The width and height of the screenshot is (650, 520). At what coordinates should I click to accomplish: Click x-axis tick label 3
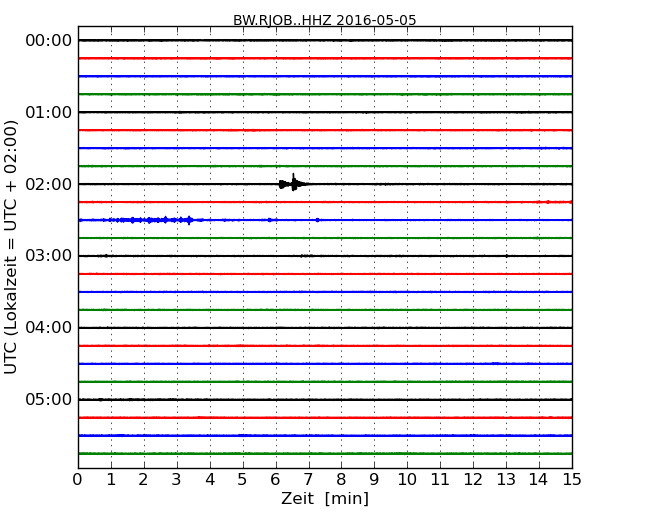click(x=177, y=480)
